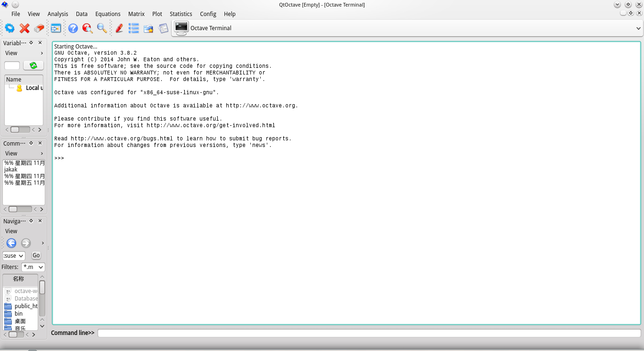Viewport: 644px width, 351px height.
Task: Click the Go button in Navigator
Action: click(x=36, y=255)
